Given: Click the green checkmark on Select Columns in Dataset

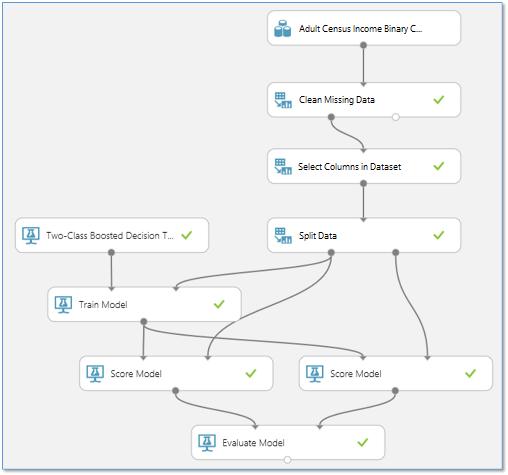Looking at the screenshot, I should pos(438,166).
